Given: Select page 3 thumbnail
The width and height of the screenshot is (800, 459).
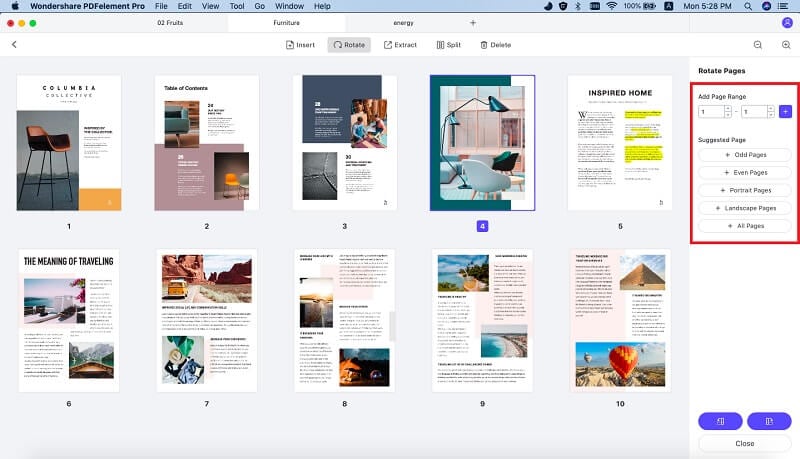Looking at the screenshot, I should (344, 143).
